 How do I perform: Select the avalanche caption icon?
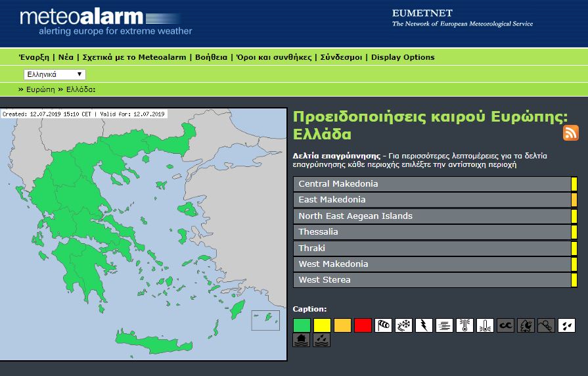pos(546,325)
